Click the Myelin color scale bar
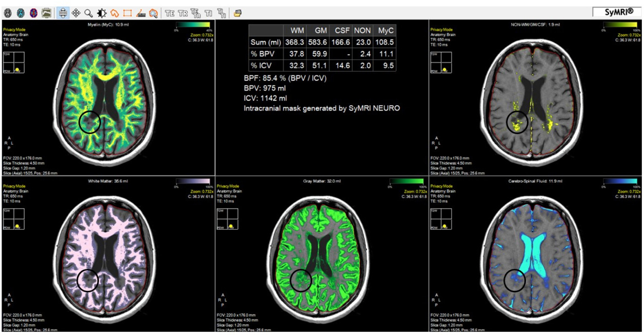Image resolution: width=644 pixels, height=335 pixels. click(x=193, y=25)
